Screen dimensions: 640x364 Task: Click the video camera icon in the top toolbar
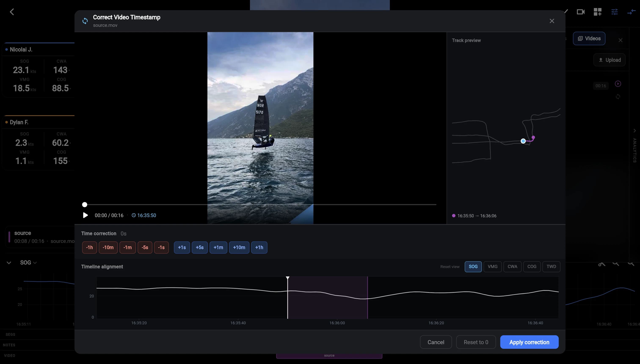click(581, 12)
